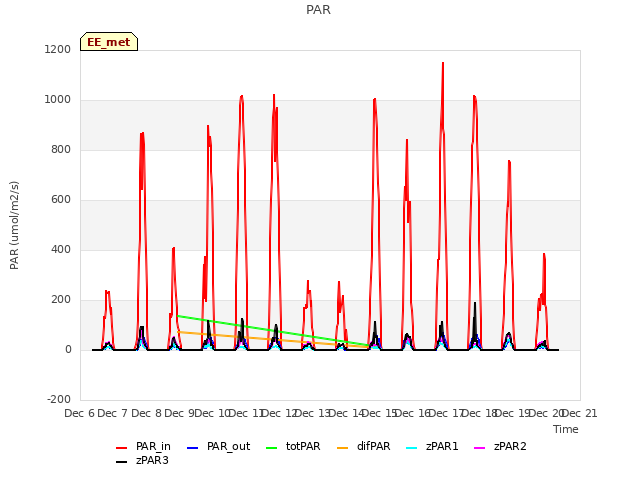Image resolution: width=640 pixels, height=480 pixels.
Task: Select the PAR_in legend entry
Action: (x=143, y=447)
